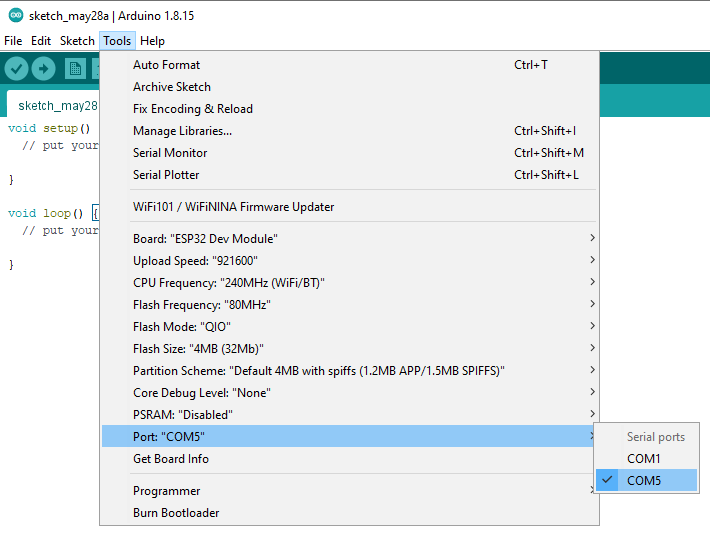Expand the CPU Frequency submenu
This screenshot has height=535, width=710.
350,283
